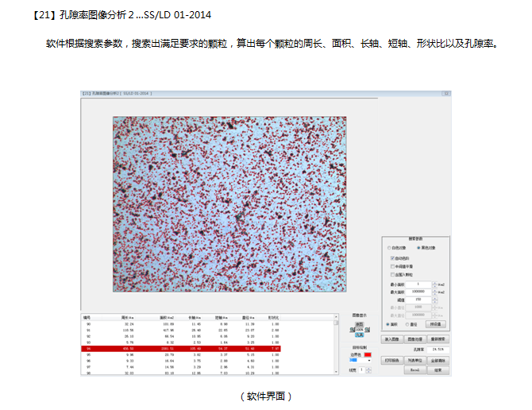Image resolution: width=532 pixels, height=410 pixels.
Task: Toggle the 自动色阶 checkbox
Action: coord(391,257)
